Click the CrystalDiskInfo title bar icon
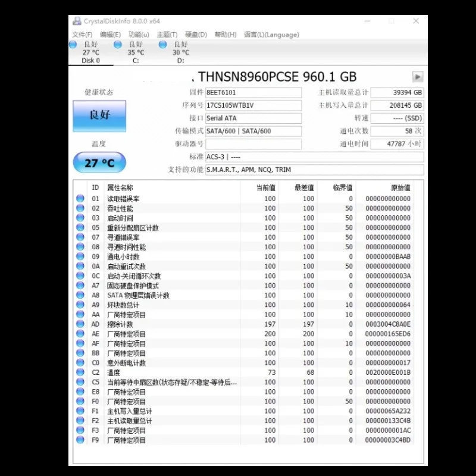476x476 pixels. coord(77,21)
